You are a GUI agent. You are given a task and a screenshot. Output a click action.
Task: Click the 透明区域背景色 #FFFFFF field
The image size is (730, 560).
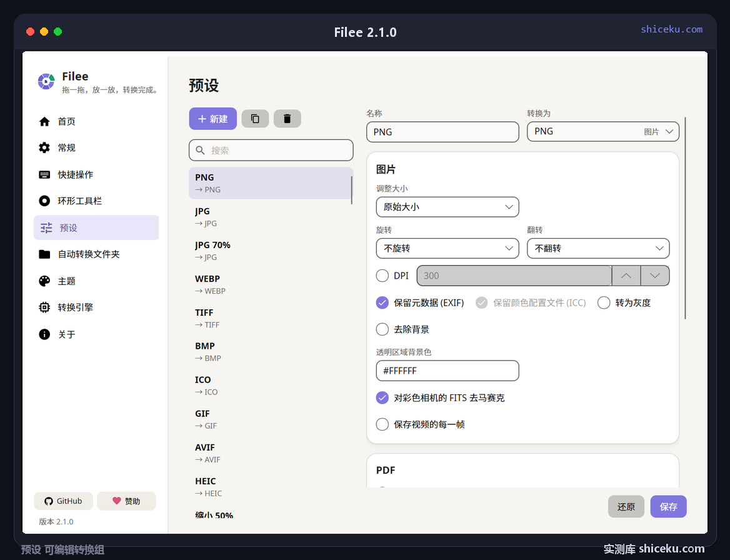[x=447, y=371]
